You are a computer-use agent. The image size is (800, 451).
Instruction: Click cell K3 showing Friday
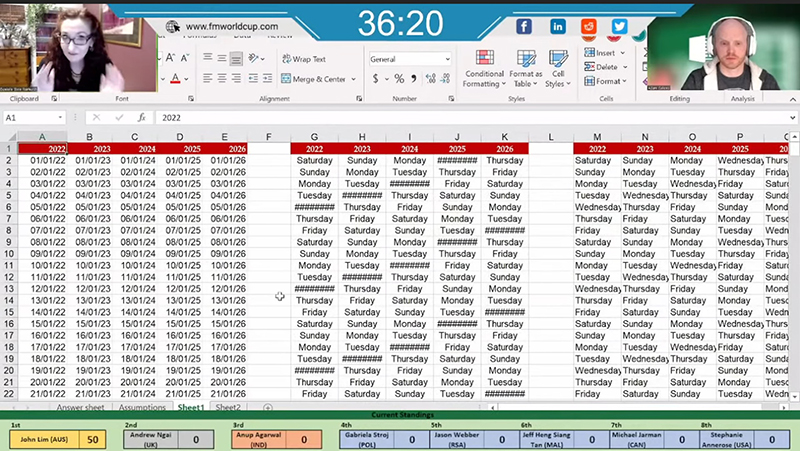point(505,172)
